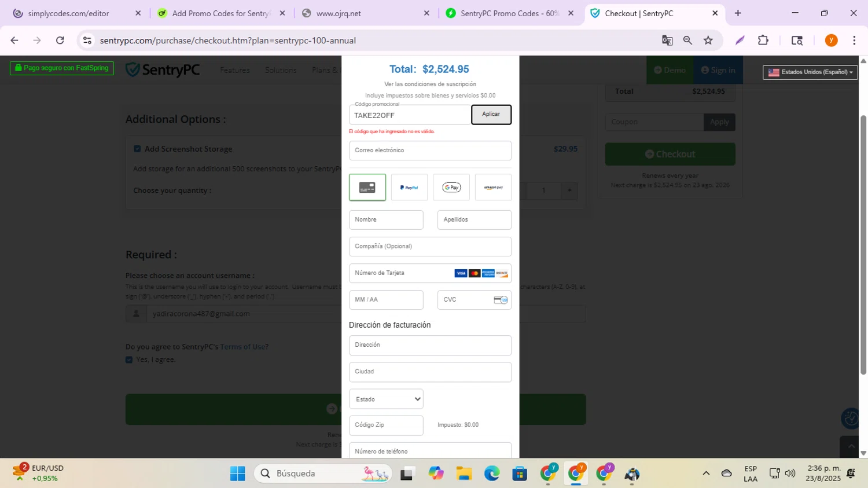The width and height of the screenshot is (868, 488).
Task: Open Copilot from taskbar
Action: click(x=436, y=474)
